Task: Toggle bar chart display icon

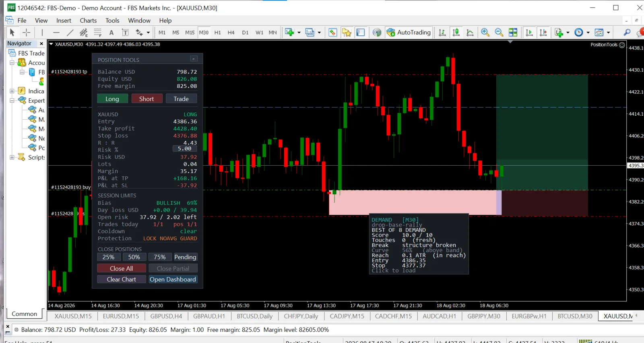Action: (x=442, y=32)
